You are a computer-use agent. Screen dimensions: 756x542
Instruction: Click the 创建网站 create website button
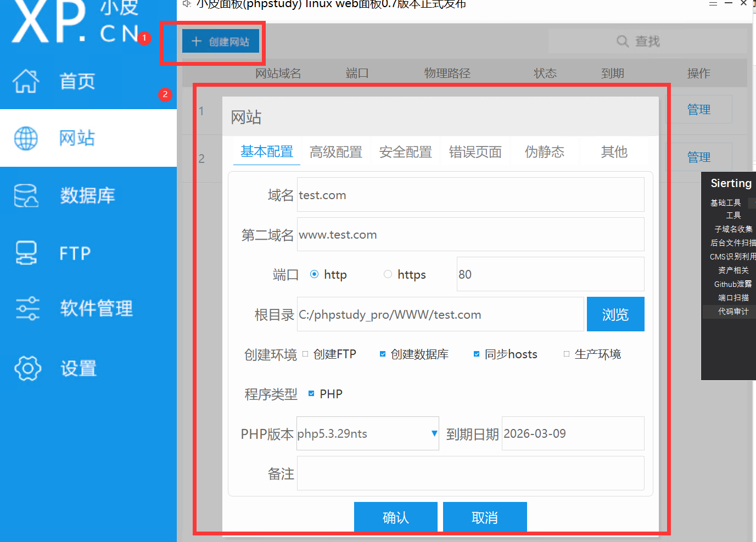[x=221, y=41]
